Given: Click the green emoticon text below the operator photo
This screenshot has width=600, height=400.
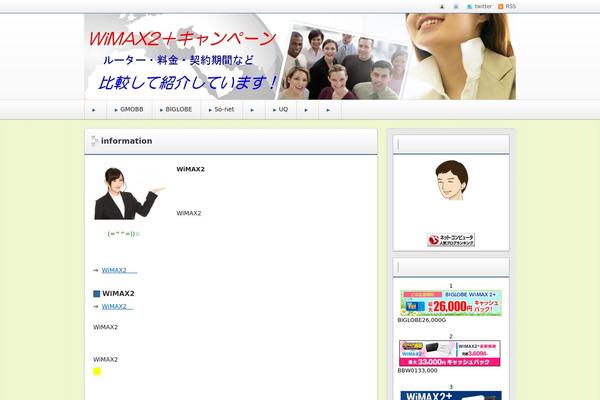Looking at the screenshot, I should [x=124, y=233].
